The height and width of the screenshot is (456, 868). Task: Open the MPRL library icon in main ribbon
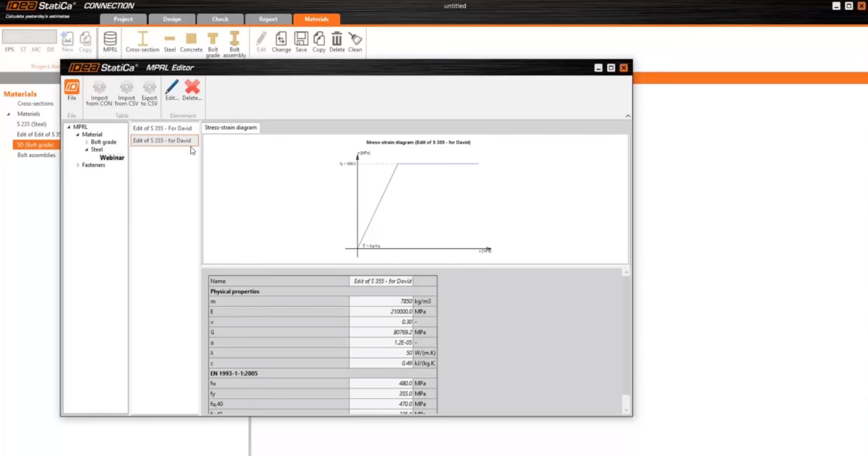pyautogui.click(x=110, y=42)
